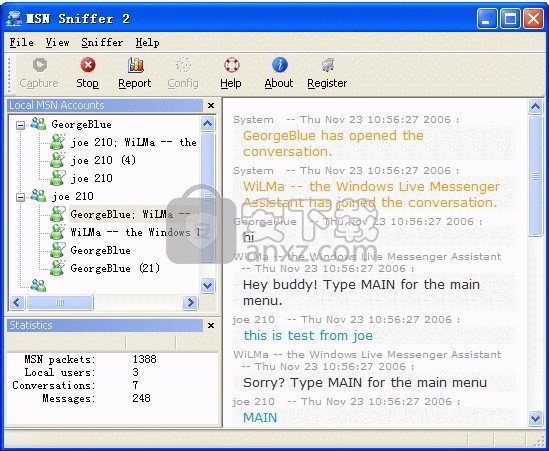
Task: Select conversation 'GeorgeBlue (21)'
Action: (115, 269)
